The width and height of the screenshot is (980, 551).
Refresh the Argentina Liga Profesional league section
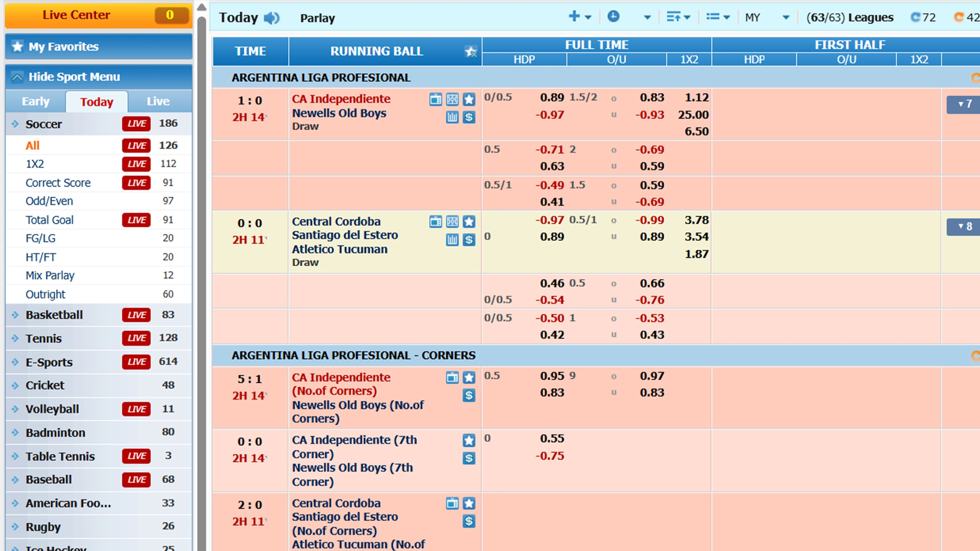[x=975, y=78]
